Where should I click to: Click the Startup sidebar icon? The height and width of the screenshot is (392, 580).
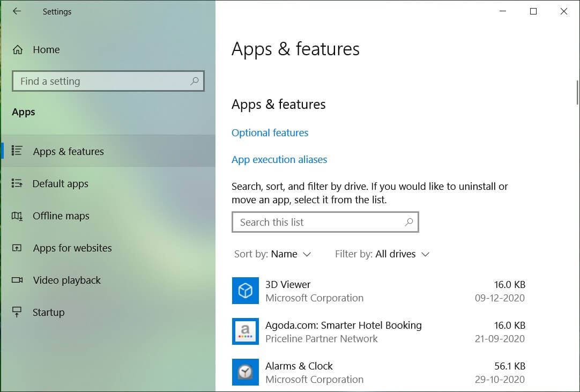[17, 312]
